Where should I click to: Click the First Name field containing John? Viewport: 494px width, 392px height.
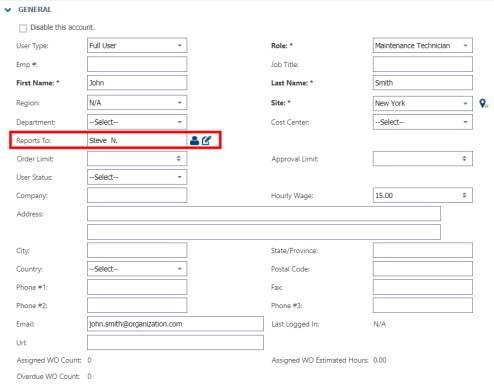click(x=137, y=83)
